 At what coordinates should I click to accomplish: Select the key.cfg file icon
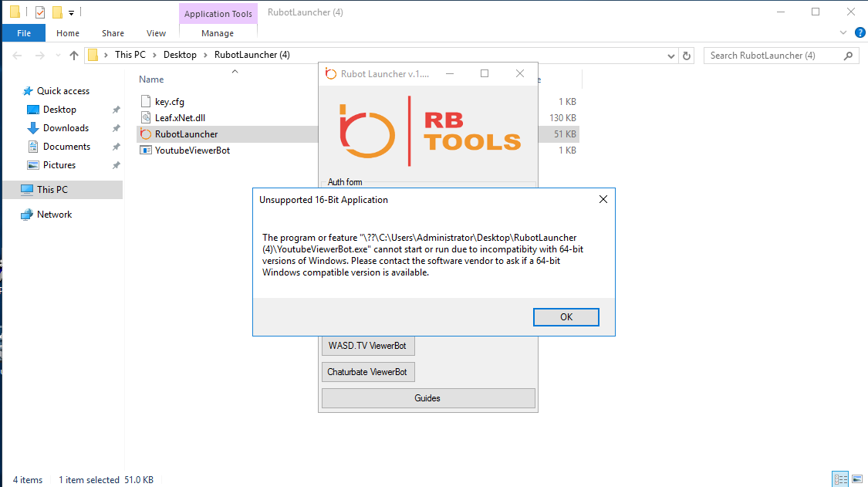(146, 102)
